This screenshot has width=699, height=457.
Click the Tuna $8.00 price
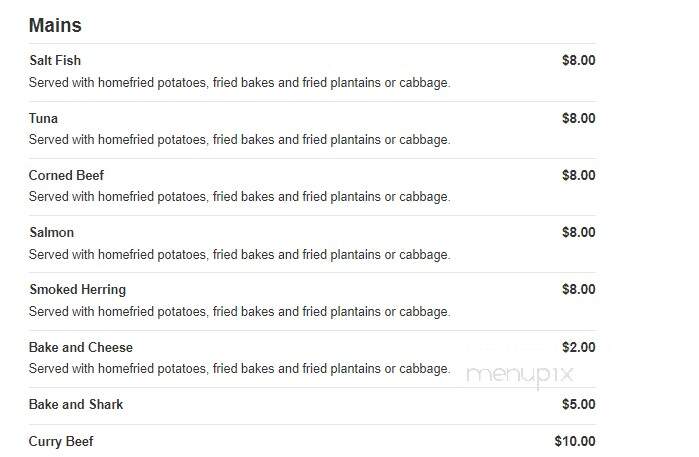coord(578,118)
